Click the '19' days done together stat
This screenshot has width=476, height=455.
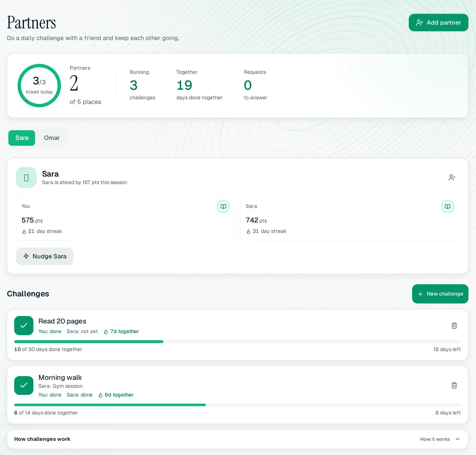[184, 85]
